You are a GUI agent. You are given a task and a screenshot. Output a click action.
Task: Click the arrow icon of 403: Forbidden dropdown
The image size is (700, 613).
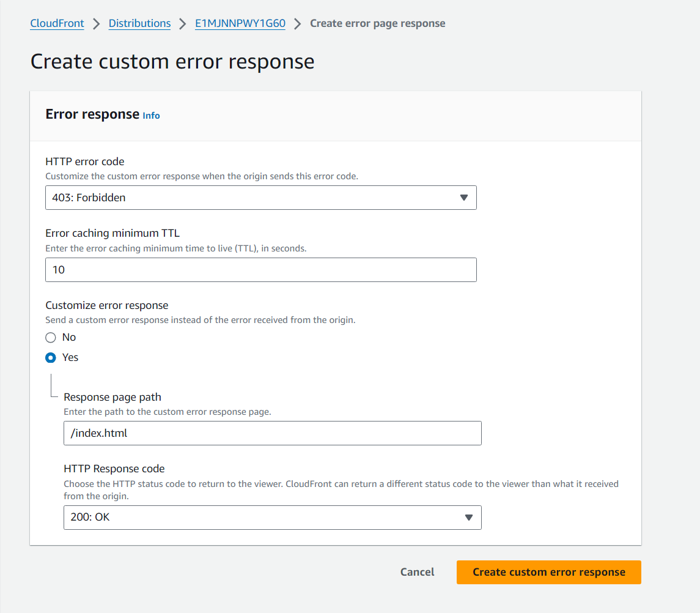pos(464,198)
